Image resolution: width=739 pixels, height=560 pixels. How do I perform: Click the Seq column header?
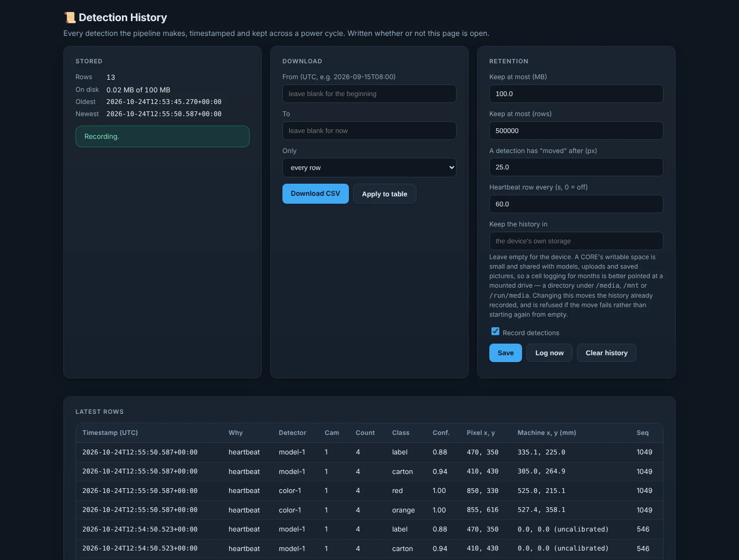coord(642,433)
